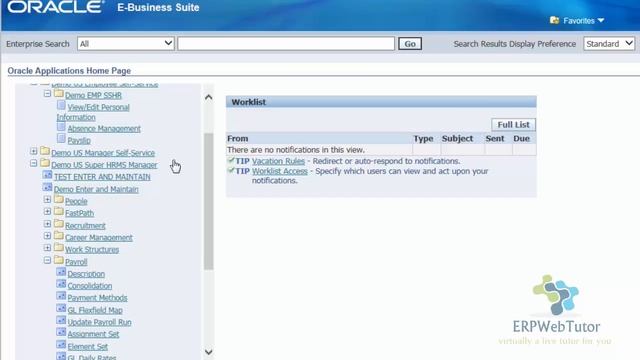Open the Consolidation form

click(90, 286)
